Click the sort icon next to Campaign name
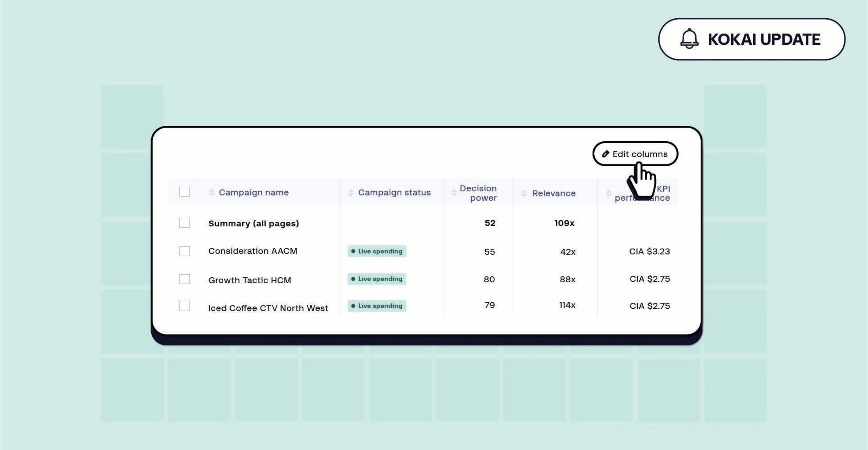 coord(211,192)
